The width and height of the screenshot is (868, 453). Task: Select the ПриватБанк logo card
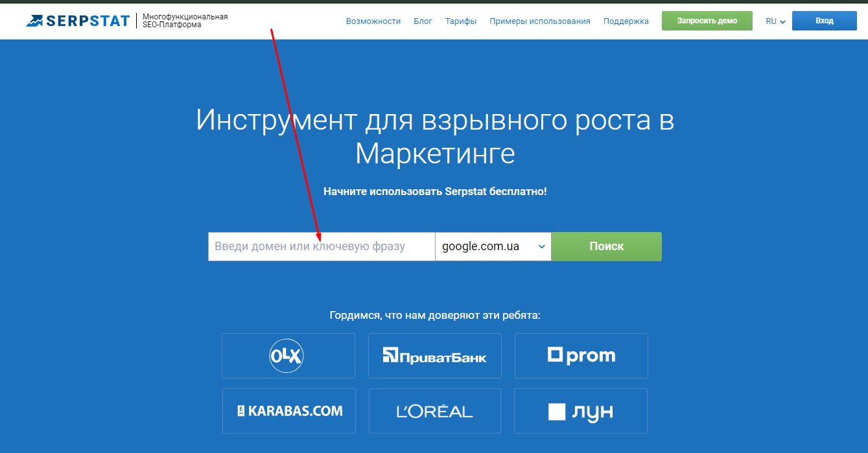click(435, 356)
